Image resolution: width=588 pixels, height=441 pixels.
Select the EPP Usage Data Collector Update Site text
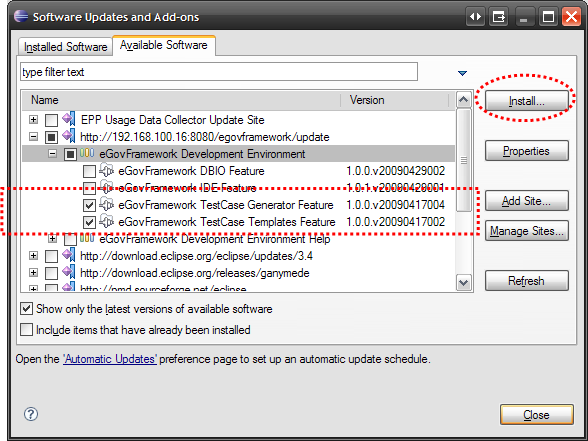click(172, 120)
